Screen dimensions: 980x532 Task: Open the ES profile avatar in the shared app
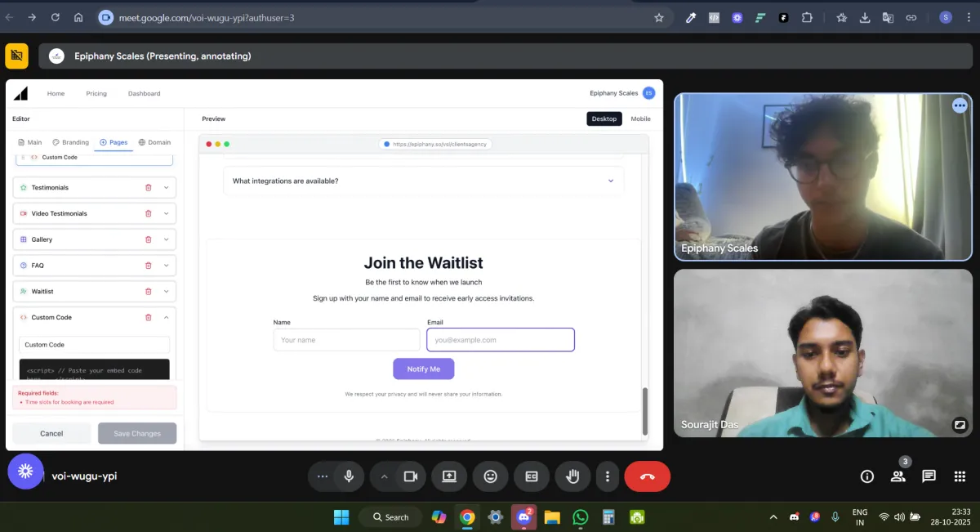coord(648,93)
